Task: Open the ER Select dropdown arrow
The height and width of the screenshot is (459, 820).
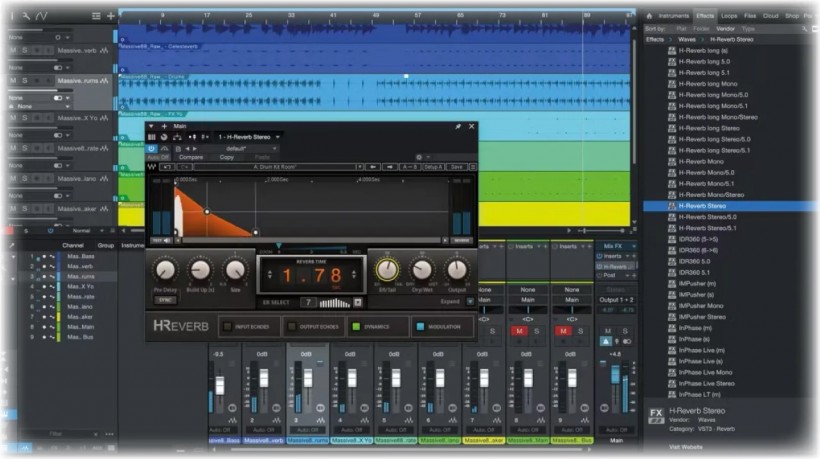Action: click(358, 302)
